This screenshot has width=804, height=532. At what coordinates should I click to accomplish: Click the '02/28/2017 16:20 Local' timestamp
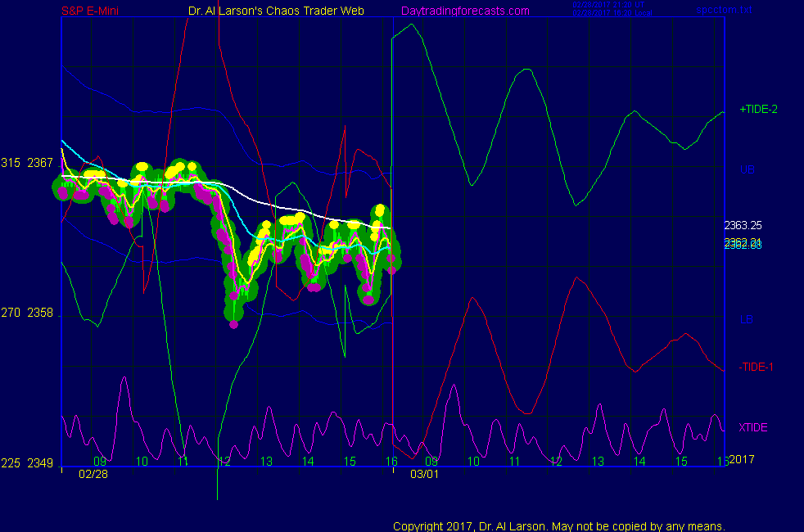(x=612, y=13)
